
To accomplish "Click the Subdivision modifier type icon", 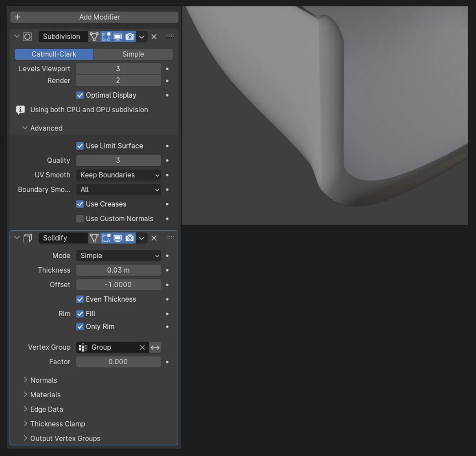I will point(27,37).
